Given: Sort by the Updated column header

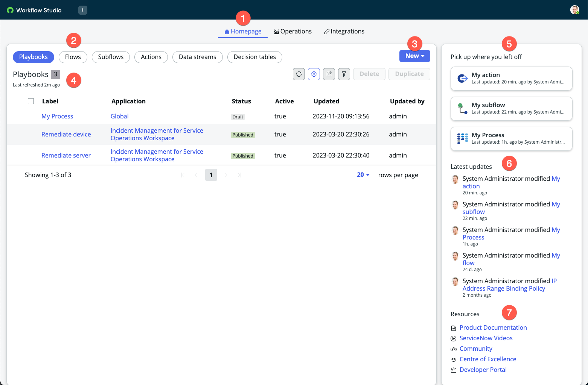Looking at the screenshot, I should 326,101.
